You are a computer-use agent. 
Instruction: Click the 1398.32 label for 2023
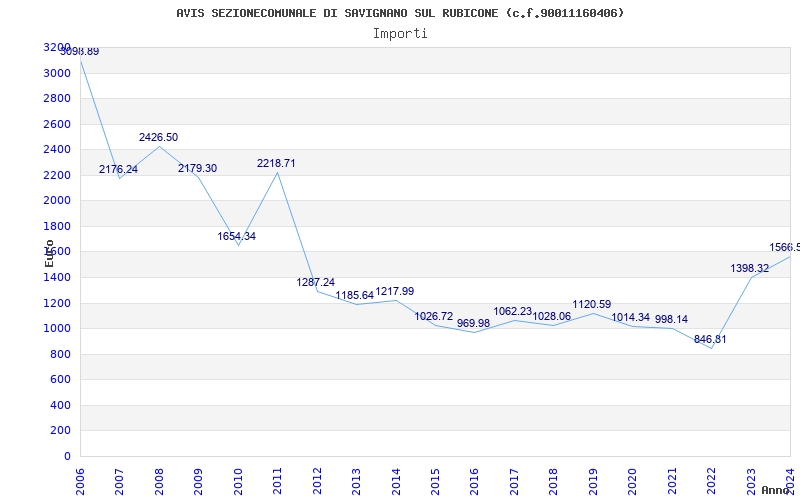[749, 268]
